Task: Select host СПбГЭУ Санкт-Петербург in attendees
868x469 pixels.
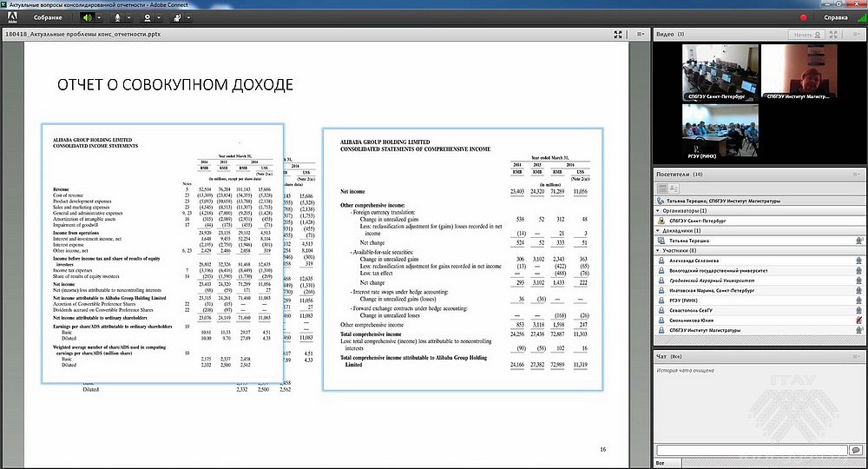Action: [759, 221]
